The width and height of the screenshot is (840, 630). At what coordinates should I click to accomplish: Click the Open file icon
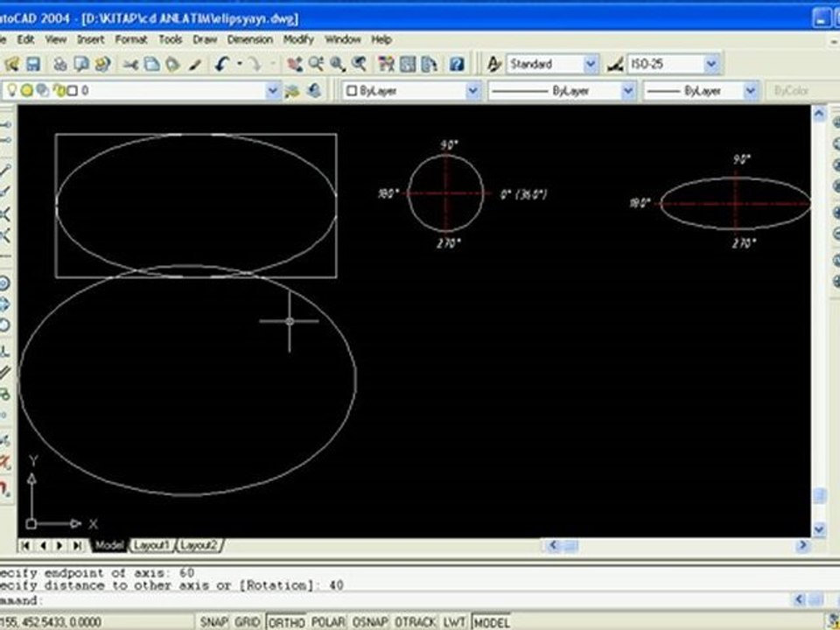coord(11,64)
